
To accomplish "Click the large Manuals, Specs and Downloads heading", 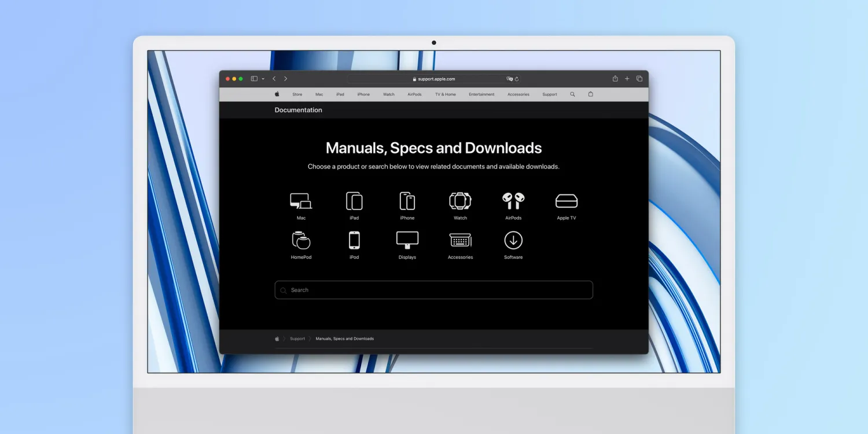I will 434,148.
